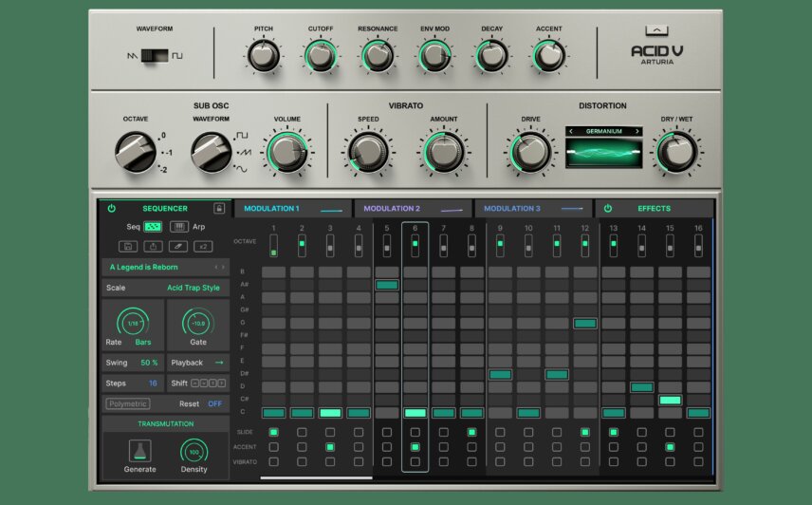The width and height of the screenshot is (812, 505).
Task: Click the Gate knob
Action: click(198, 323)
